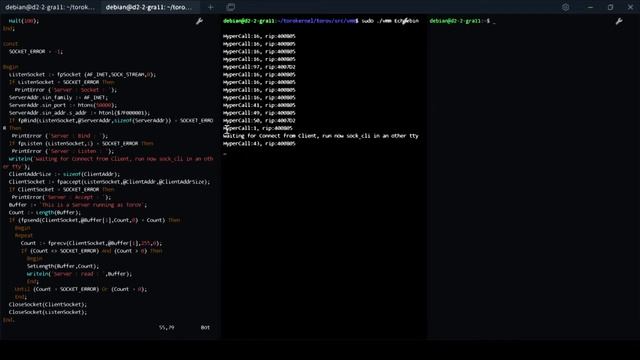Click the wrench icon in the right terminal pane
The image size is (640, 360).
(619, 21)
